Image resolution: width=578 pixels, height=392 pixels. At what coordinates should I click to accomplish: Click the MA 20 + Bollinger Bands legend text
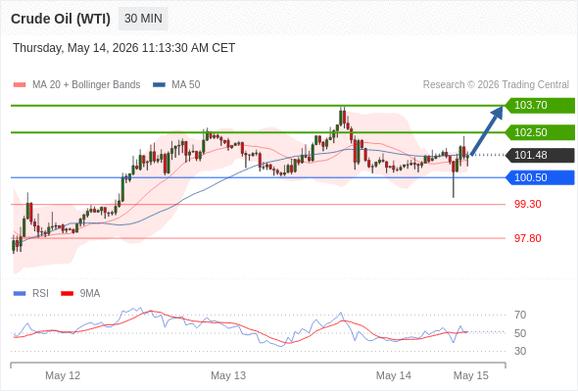[x=86, y=85]
